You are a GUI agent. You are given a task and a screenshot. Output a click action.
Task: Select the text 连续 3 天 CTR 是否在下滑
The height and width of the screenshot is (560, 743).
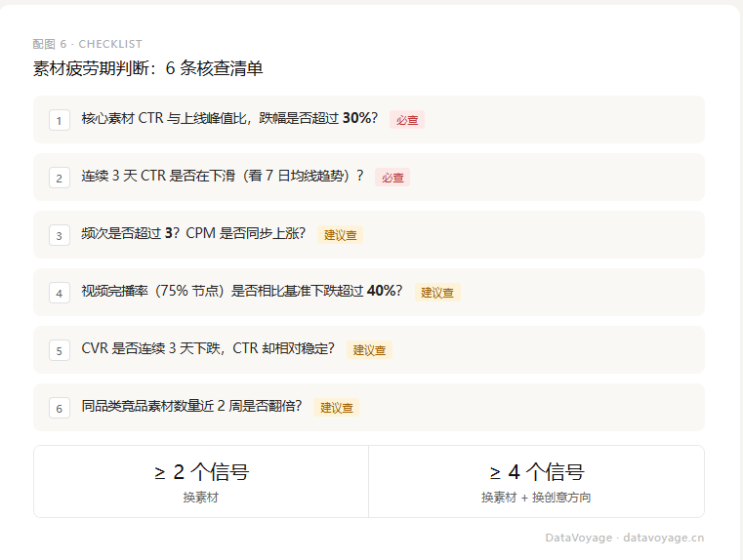pos(158,176)
